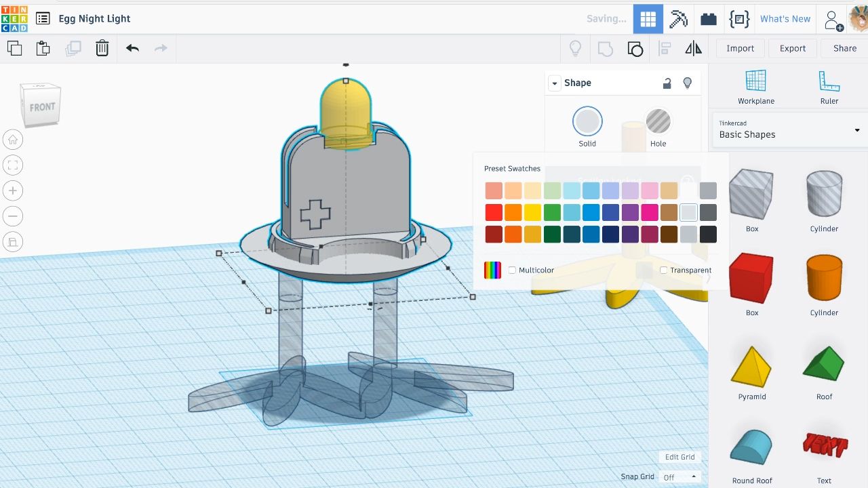Pick the bright red preset swatch

pos(494,213)
